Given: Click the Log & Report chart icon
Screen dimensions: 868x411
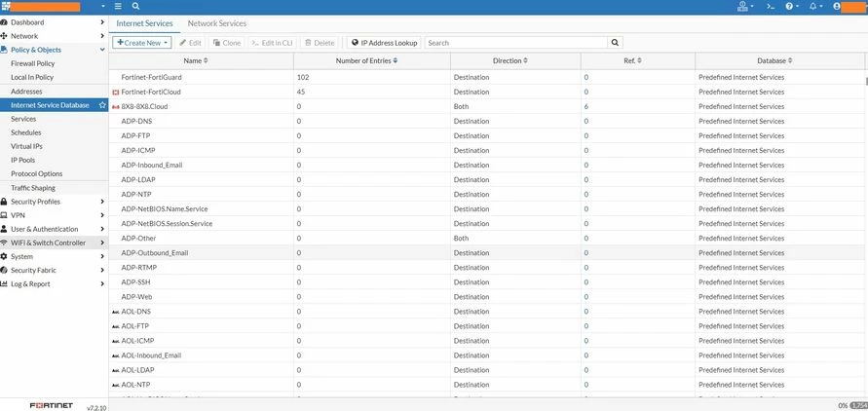Looking at the screenshot, I should click(5, 283).
